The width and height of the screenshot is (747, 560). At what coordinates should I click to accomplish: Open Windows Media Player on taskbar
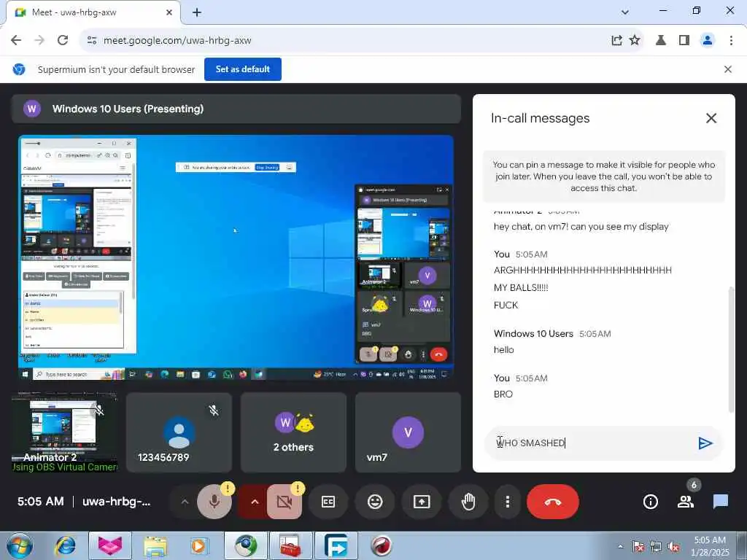coord(198,545)
